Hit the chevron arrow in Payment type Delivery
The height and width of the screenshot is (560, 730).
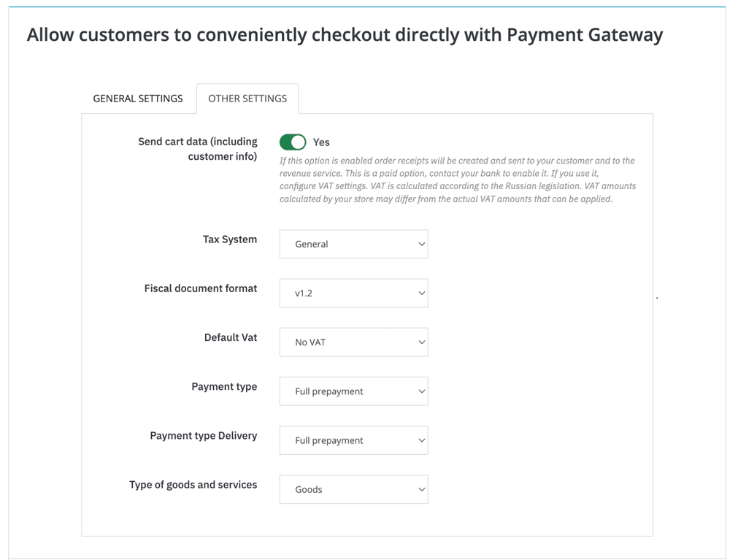421,440
